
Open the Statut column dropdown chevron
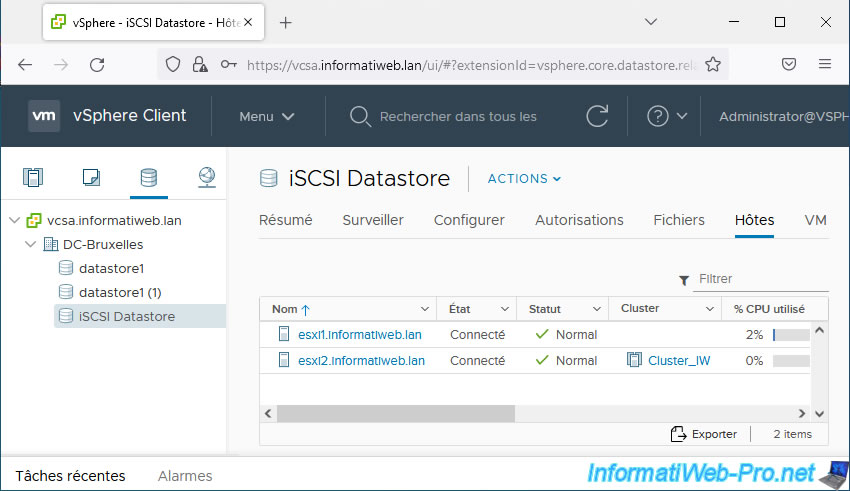coord(597,309)
